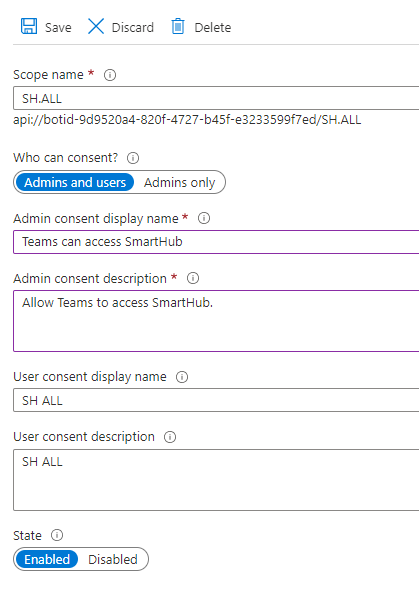Click the Admin consent description text area

coord(216,321)
